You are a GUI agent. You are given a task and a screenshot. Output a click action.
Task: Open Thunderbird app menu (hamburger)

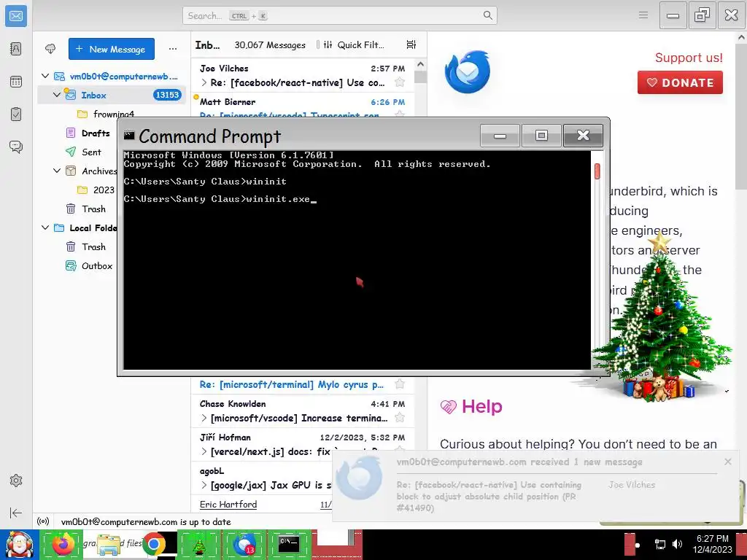pyautogui.click(x=643, y=15)
